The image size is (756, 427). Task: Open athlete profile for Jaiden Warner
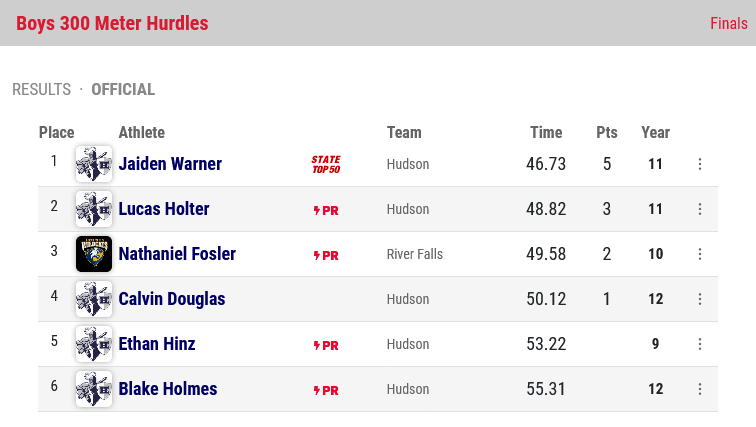pos(170,164)
